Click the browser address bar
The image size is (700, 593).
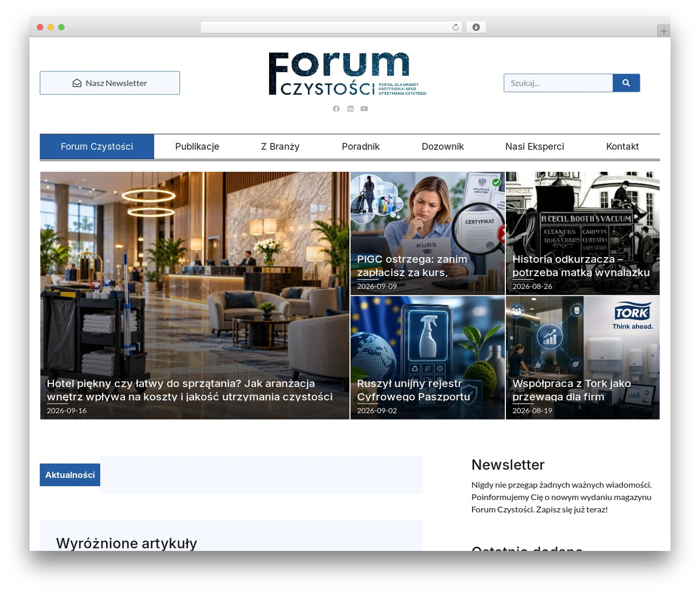(331, 27)
